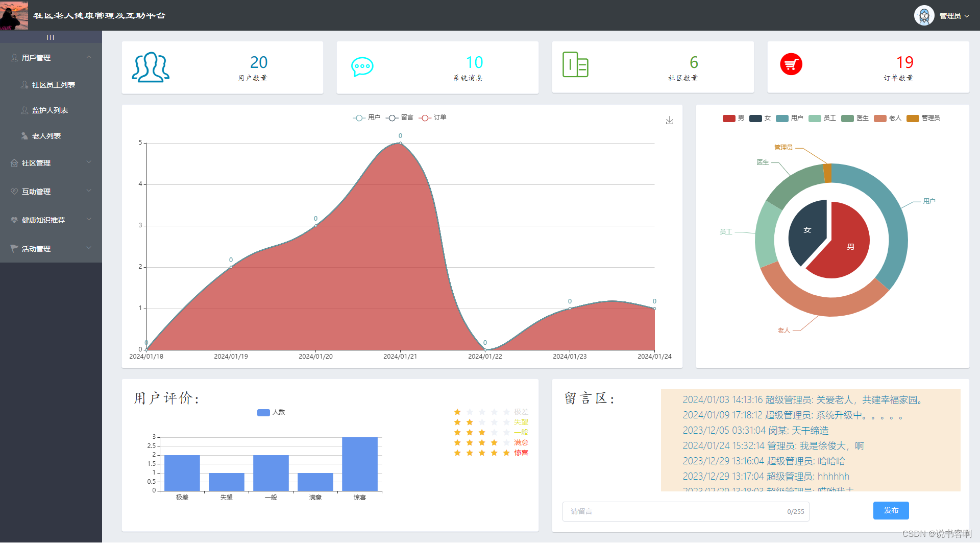Click the system messages count 10

click(474, 62)
